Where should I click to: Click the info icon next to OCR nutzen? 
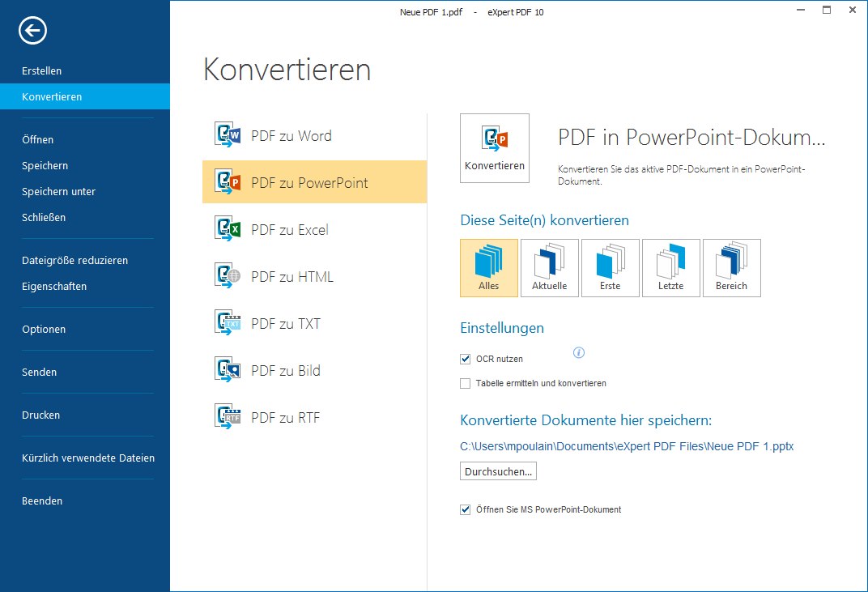click(579, 352)
